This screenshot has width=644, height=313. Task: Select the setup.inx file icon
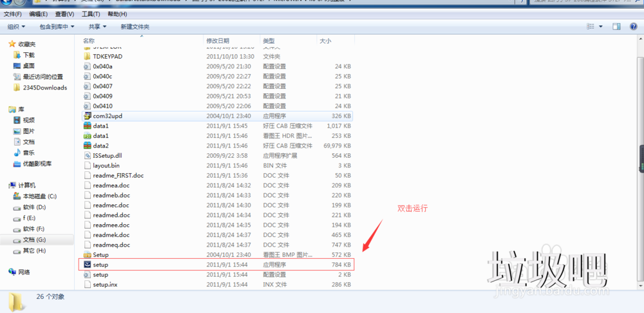(x=87, y=285)
